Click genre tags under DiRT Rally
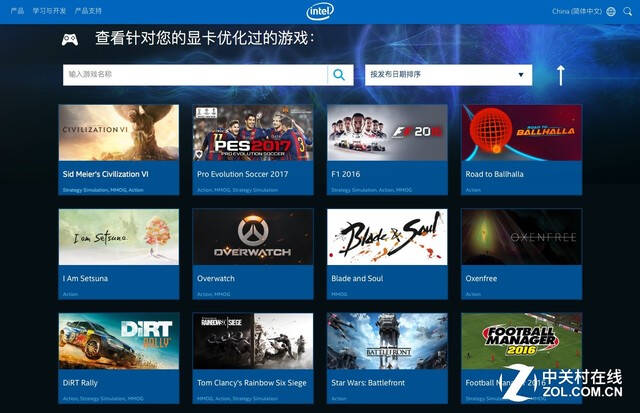 103,399
